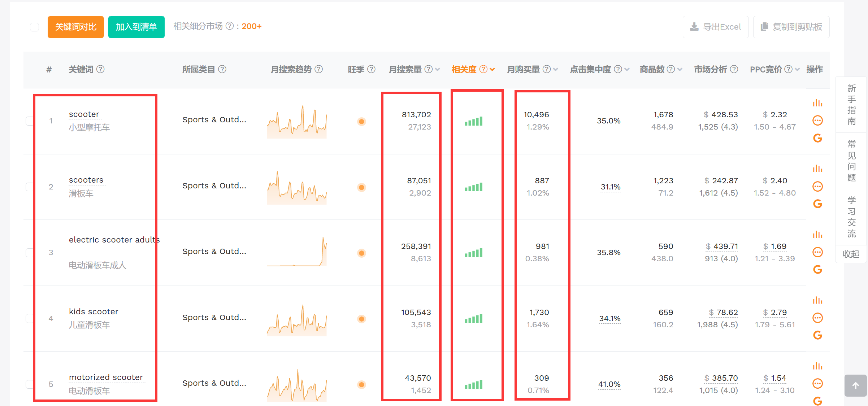This screenshot has width=868, height=406.
Task: Open the 相关度 sort dropdown
Action: click(492, 69)
